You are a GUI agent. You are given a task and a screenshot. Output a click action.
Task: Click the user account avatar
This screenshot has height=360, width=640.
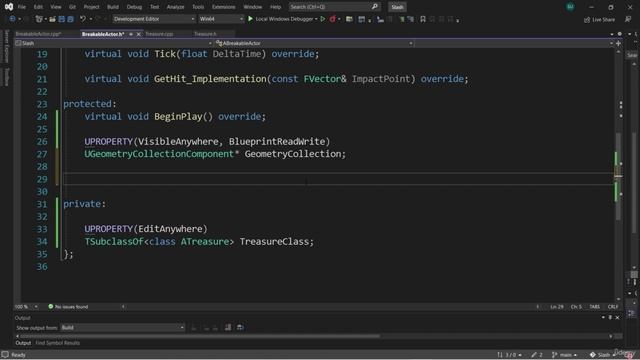pyautogui.click(x=570, y=7)
